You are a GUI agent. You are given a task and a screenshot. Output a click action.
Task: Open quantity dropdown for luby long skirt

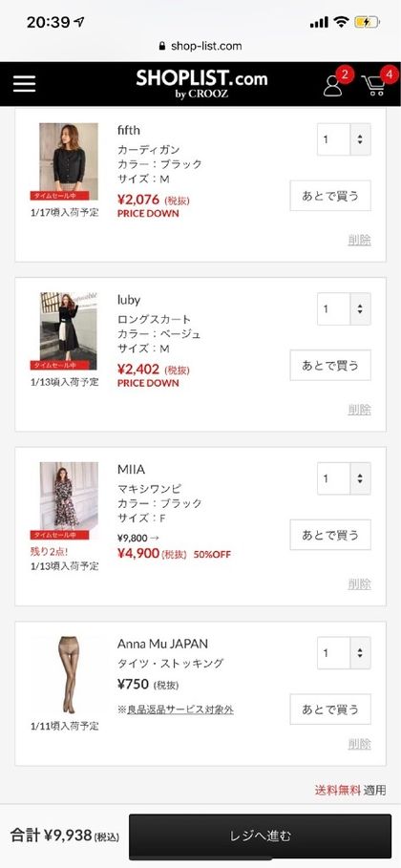(344, 308)
